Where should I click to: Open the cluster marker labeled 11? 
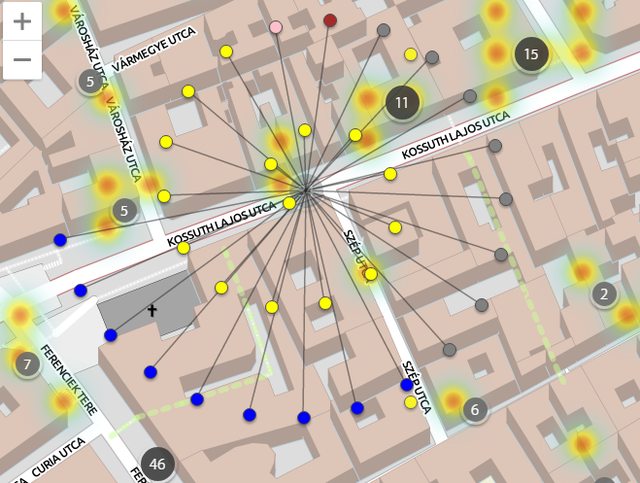402,102
